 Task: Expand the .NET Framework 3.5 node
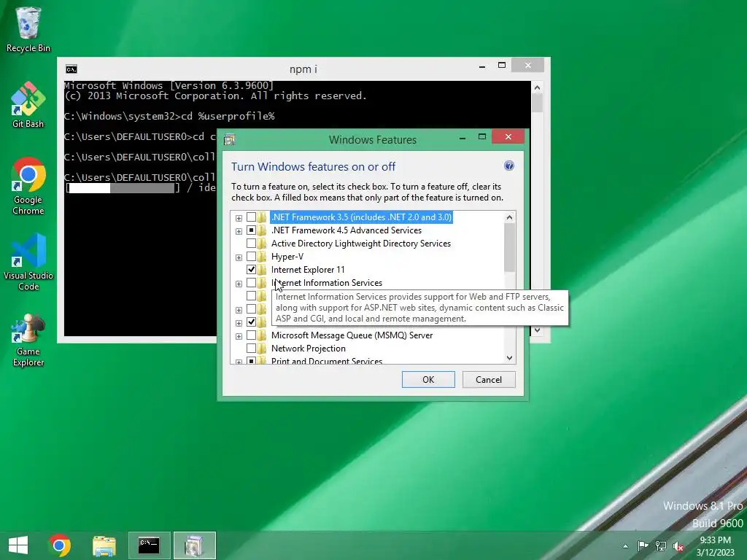tap(239, 218)
